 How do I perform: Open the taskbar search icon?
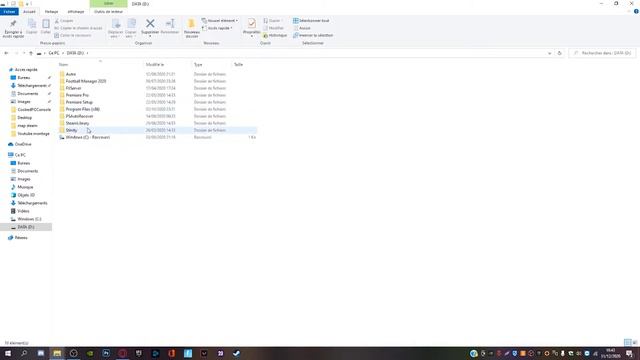pyautogui.click(x=24, y=353)
